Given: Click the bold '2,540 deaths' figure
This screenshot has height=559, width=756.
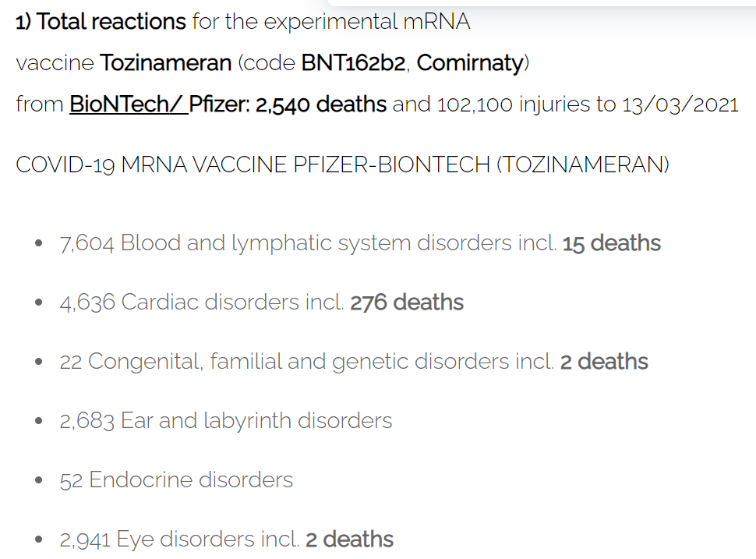Looking at the screenshot, I should (320, 104).
